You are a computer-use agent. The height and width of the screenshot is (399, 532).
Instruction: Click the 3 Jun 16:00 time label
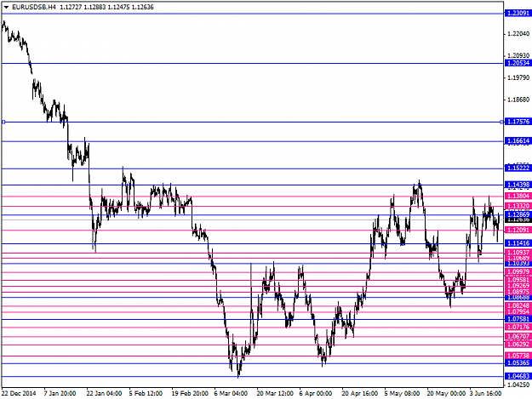pyautogui.click(x=485, y=394)
